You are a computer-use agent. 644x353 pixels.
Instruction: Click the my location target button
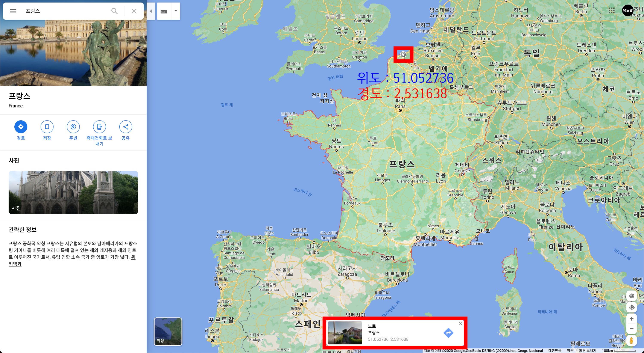(x=632, y=307)
